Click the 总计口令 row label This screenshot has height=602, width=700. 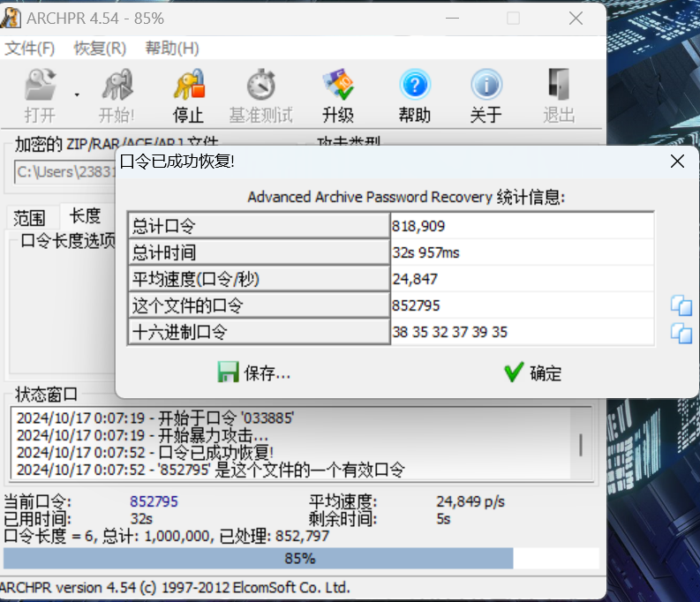tap(259, 226)
